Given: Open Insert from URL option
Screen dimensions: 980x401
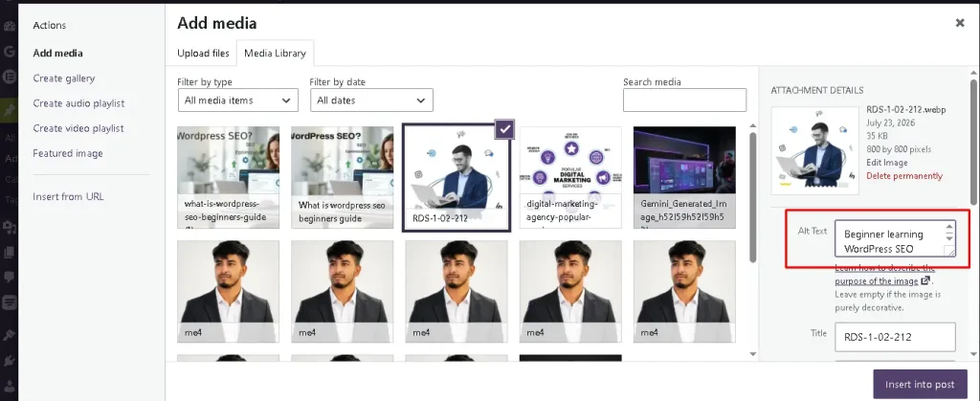Looking at the screenshot, I should point(68,197).
